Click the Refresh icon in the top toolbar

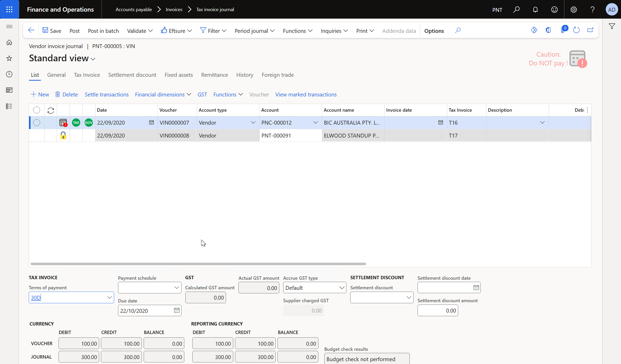[576, 30]
